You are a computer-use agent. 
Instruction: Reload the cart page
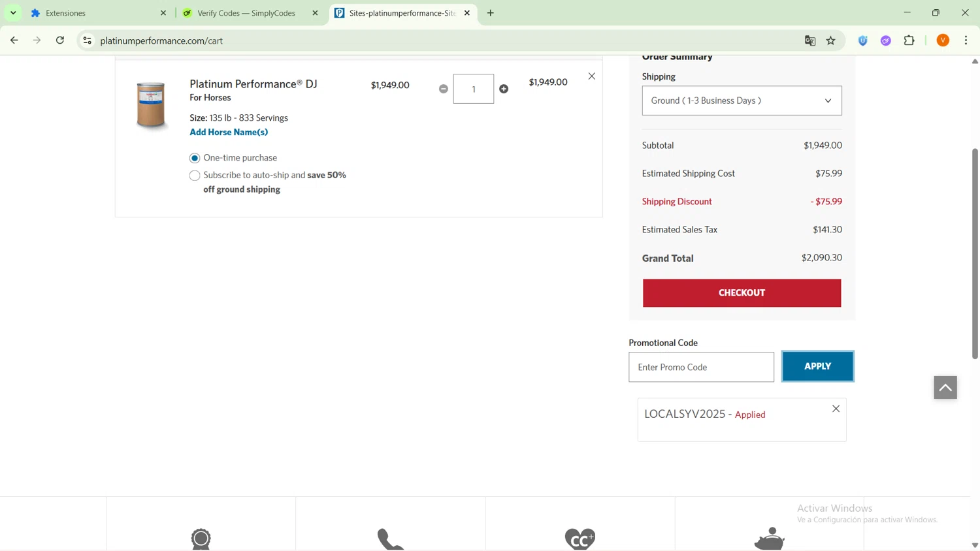(x=60, y=40)
